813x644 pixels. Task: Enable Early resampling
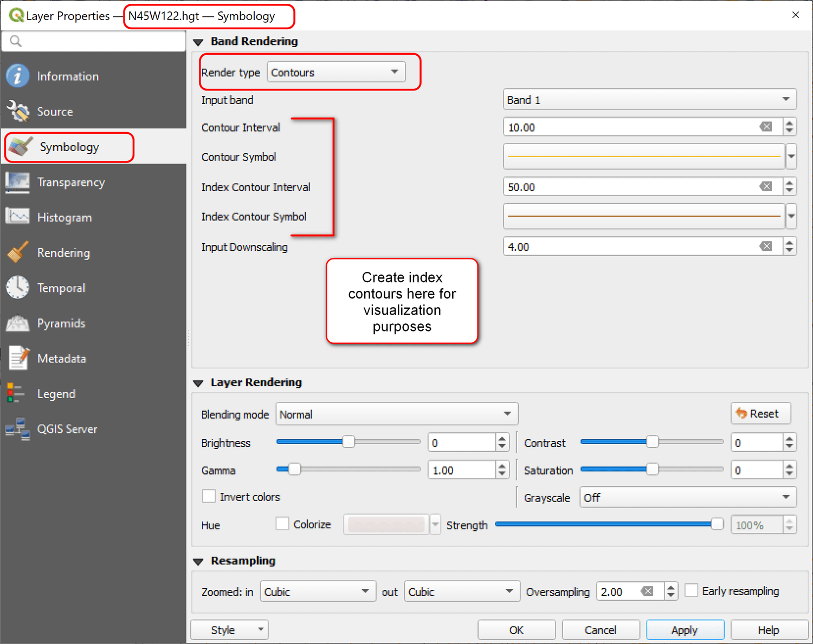point(692,590)
